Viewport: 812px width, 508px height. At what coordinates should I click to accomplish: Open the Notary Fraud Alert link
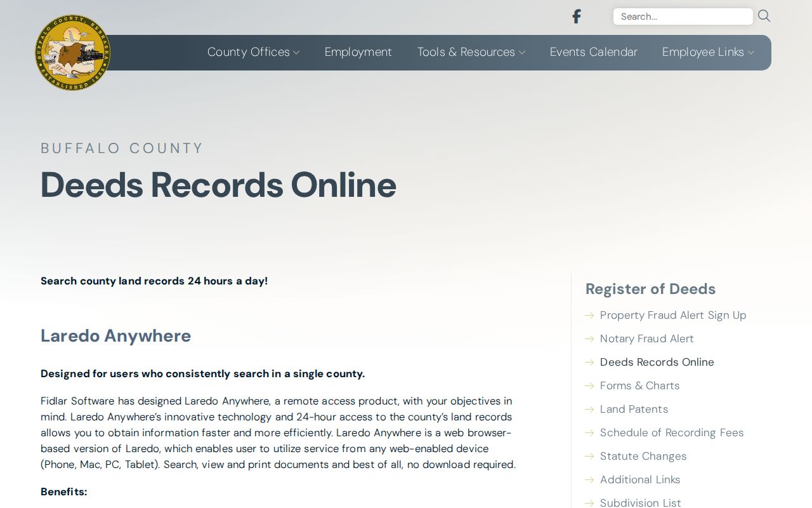coord(647,338)
